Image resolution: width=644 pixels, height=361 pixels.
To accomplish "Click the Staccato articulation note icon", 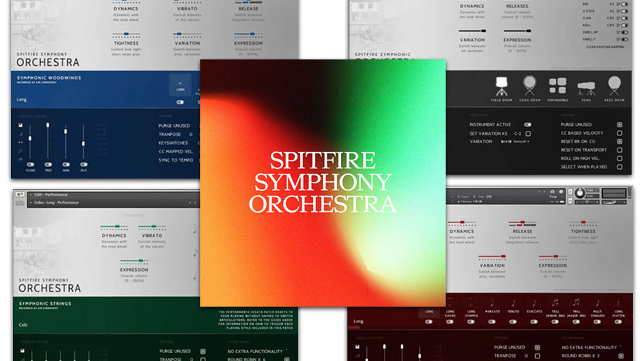I will coord(535,303).
